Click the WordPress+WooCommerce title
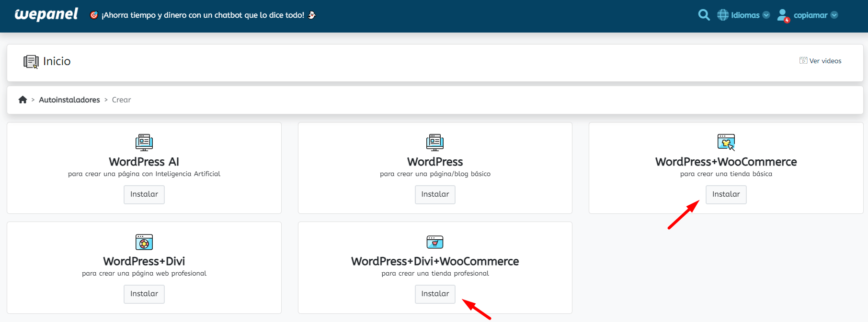 click(726, 162)
